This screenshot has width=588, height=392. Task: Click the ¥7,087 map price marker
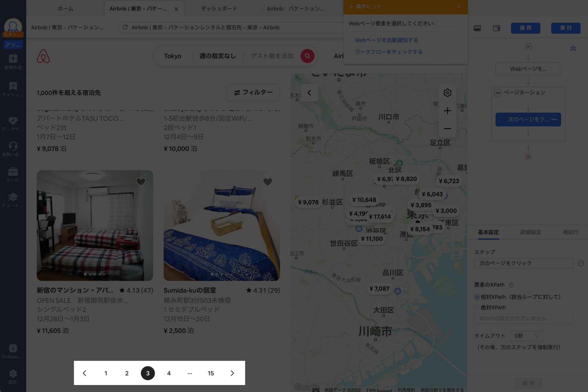pos(379,288)
